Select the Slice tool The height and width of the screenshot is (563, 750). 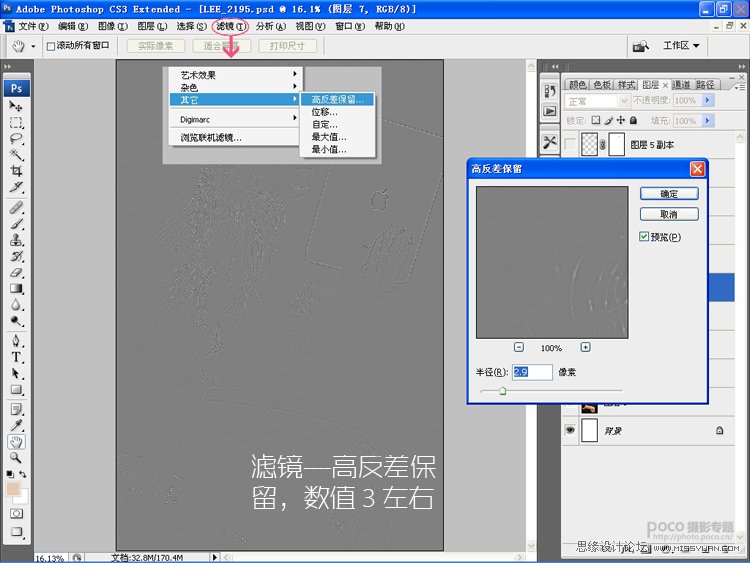[x=16, y=187]
